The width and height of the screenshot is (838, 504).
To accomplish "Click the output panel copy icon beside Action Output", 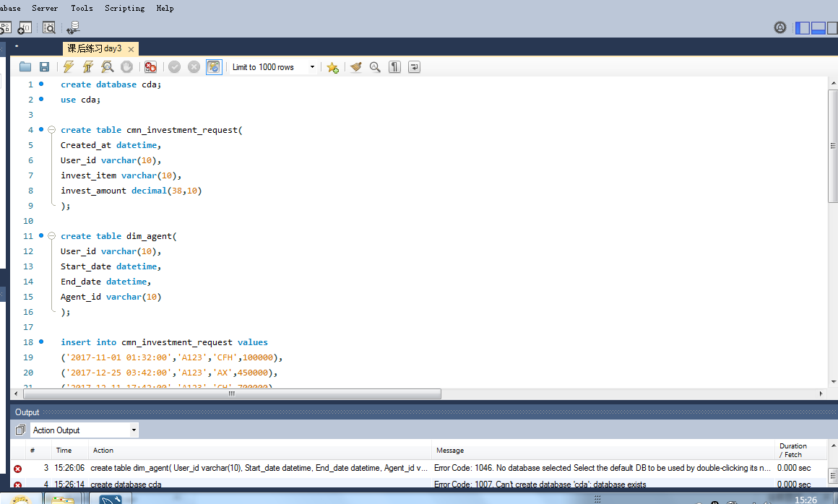I will click(20, 430).
